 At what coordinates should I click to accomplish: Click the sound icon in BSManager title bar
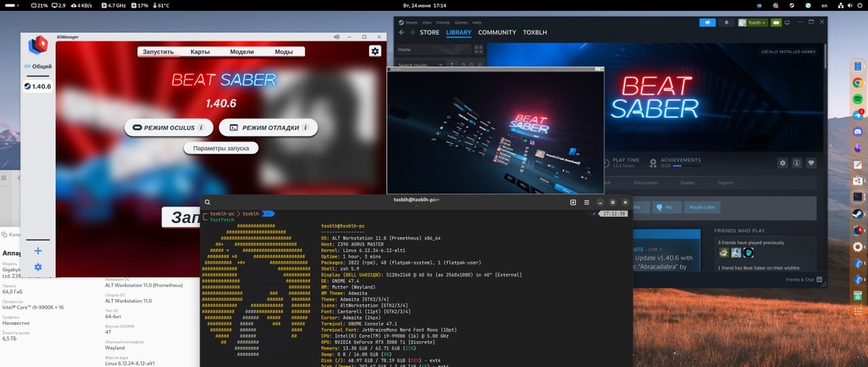pyautogui.click(x=336, y=36)
